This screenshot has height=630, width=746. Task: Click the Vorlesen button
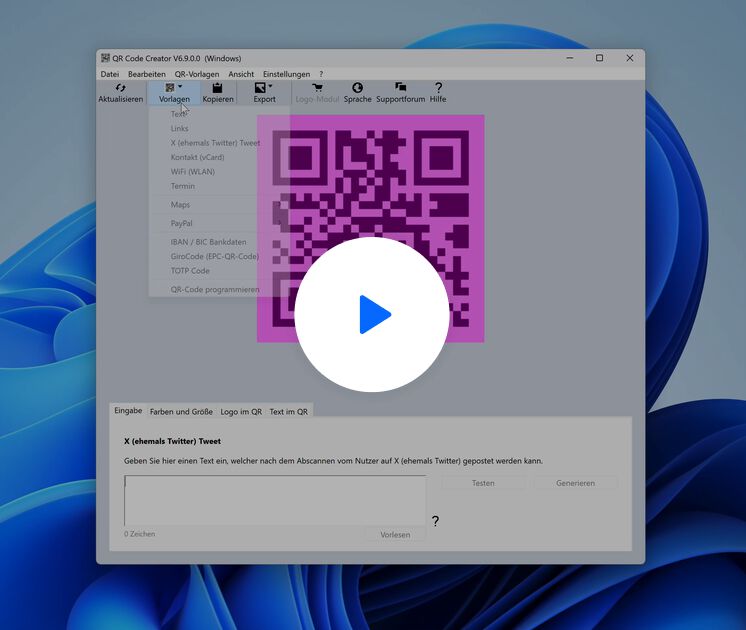[395, 535]
